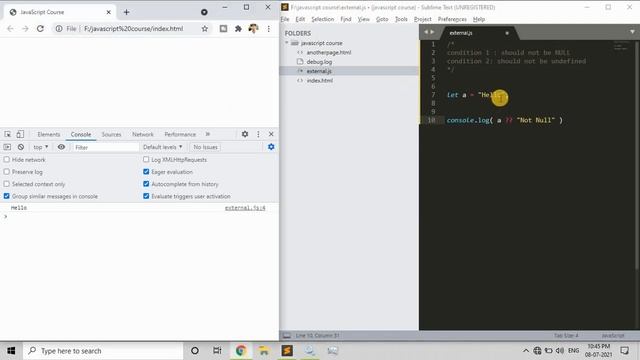
Task: Open Sublime tab list dropdown arrow
Action: click(x=632, y=32)
